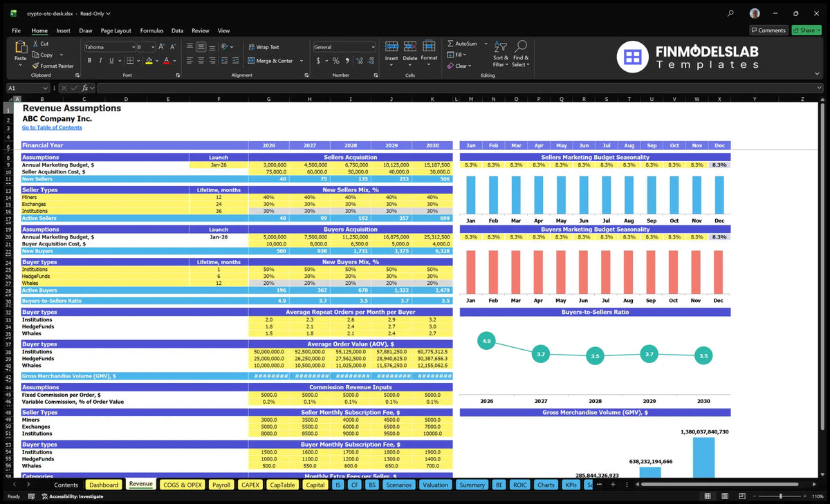Image resolution: width=830 pixels, height=504 pixels.
Task: Toggle Wrap Text
Action: click(264, 47)
